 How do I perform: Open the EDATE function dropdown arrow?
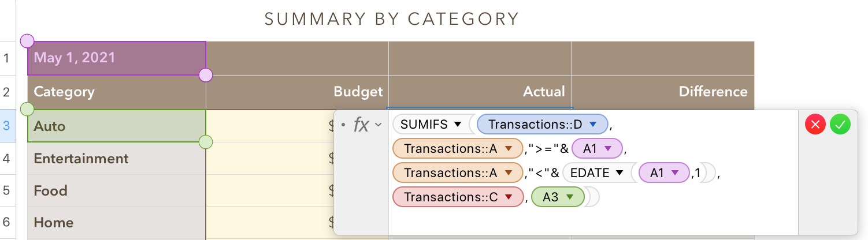[619, 173]
